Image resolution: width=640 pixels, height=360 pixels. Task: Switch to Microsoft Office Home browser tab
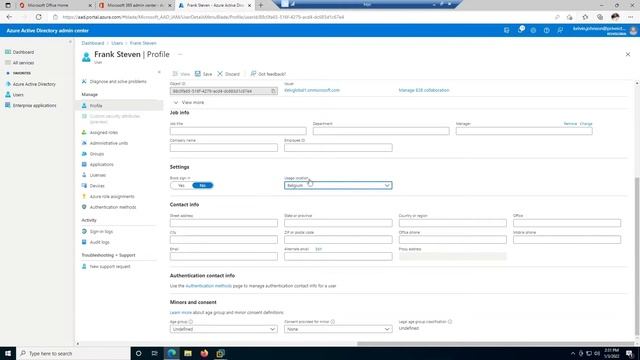(x=56, y=5)
